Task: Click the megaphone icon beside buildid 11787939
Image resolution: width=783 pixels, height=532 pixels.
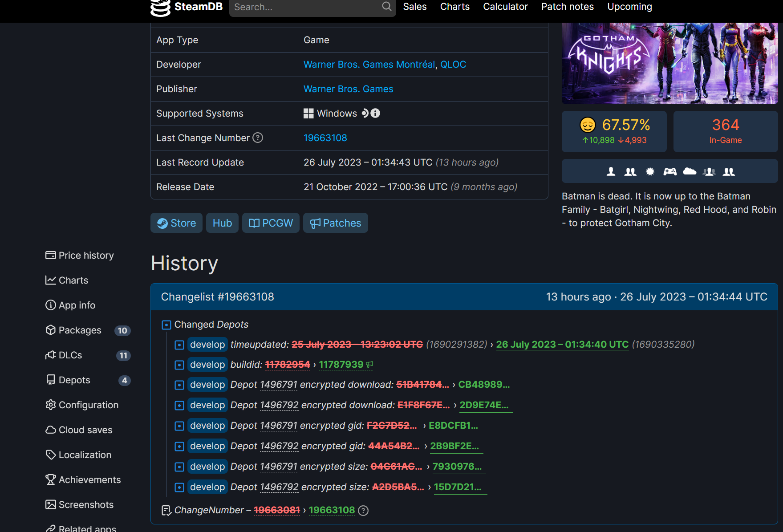Action: point(369,364)
